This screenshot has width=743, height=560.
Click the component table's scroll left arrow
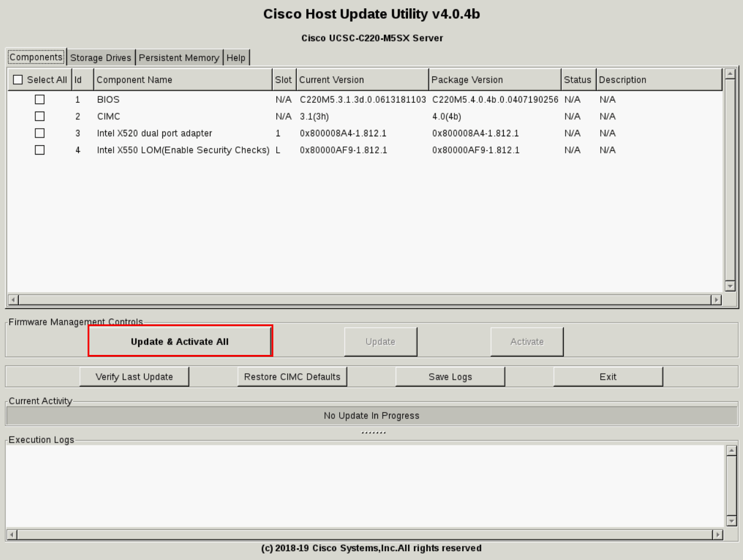pos(13,300)
